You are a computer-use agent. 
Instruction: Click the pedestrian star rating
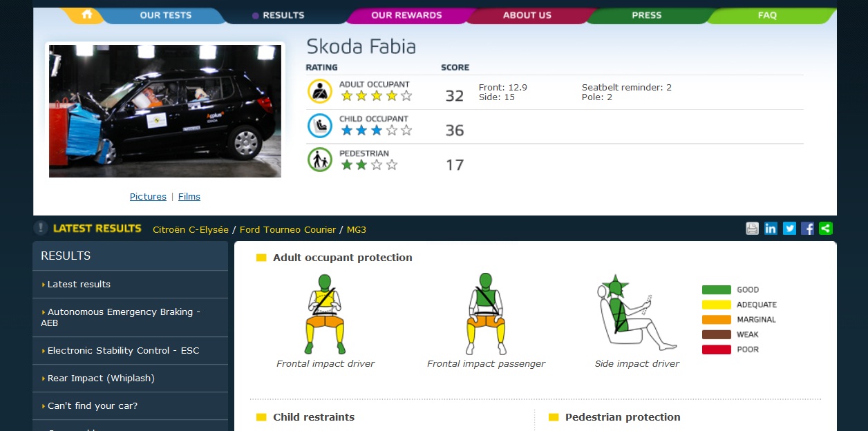[369, 165]
